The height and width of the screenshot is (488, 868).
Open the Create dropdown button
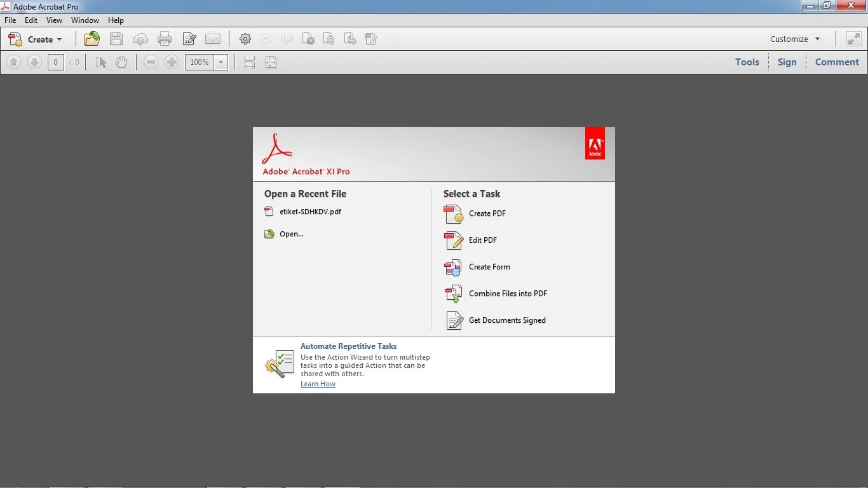point(35,39)
